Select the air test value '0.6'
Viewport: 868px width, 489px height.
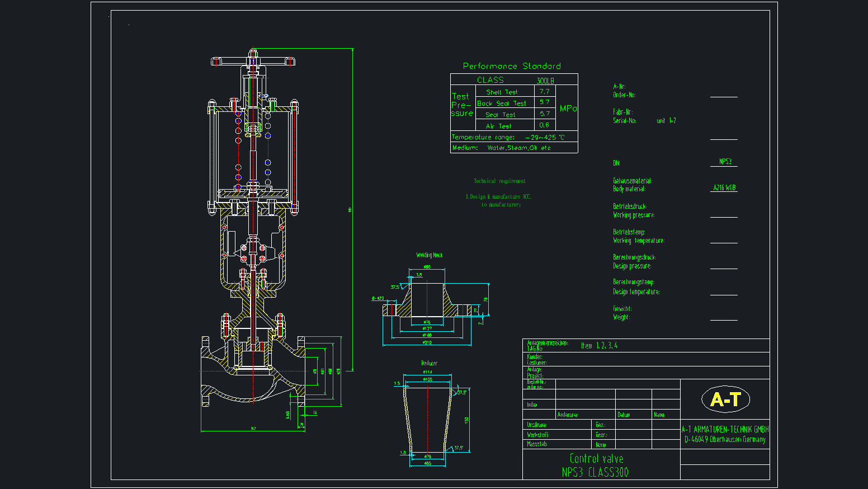[544, 125]
